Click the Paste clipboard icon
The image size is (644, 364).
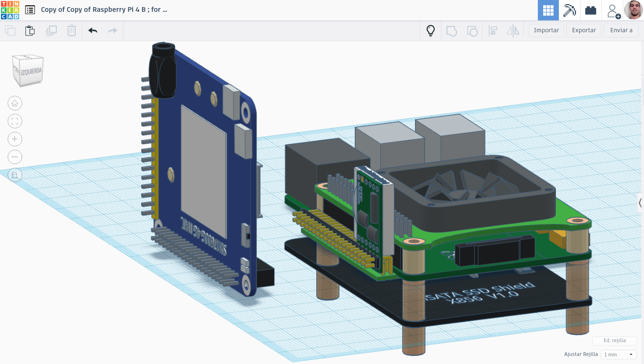click(30, 31)
